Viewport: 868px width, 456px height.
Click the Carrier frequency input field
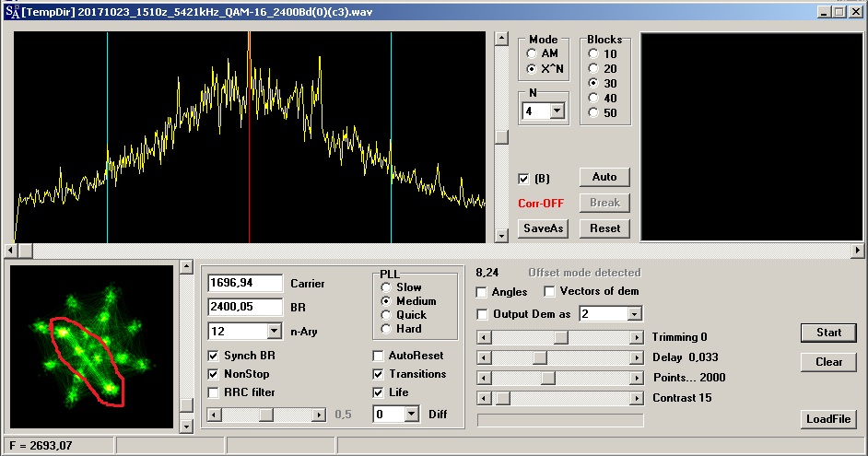[245, 283]
